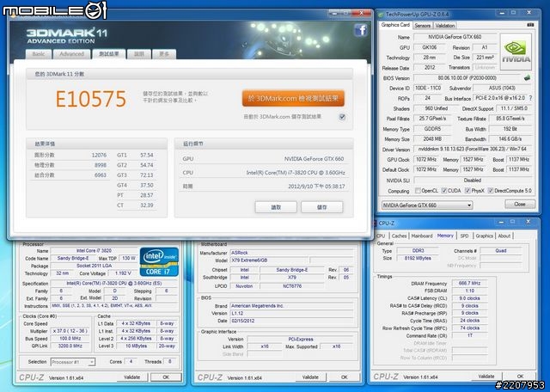Click the BIOS save chip icon in GPU-Z
The width and height of the screenshot is (550, 392).
tap(527, 78)
